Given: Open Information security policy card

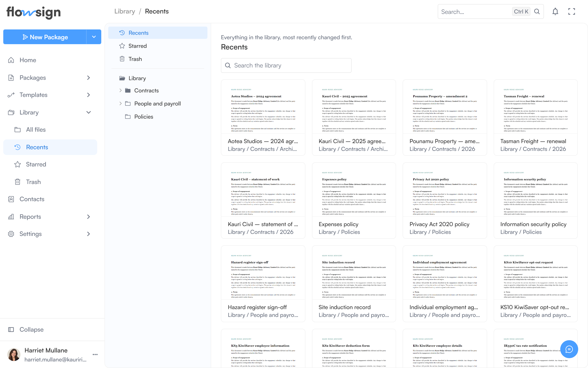Looking at the screenshot, I should point(536,201).
